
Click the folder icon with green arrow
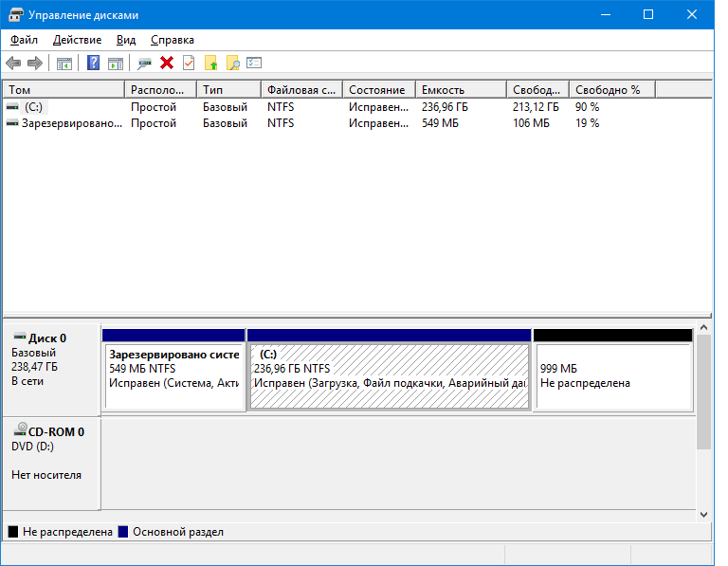coord(210,64)
